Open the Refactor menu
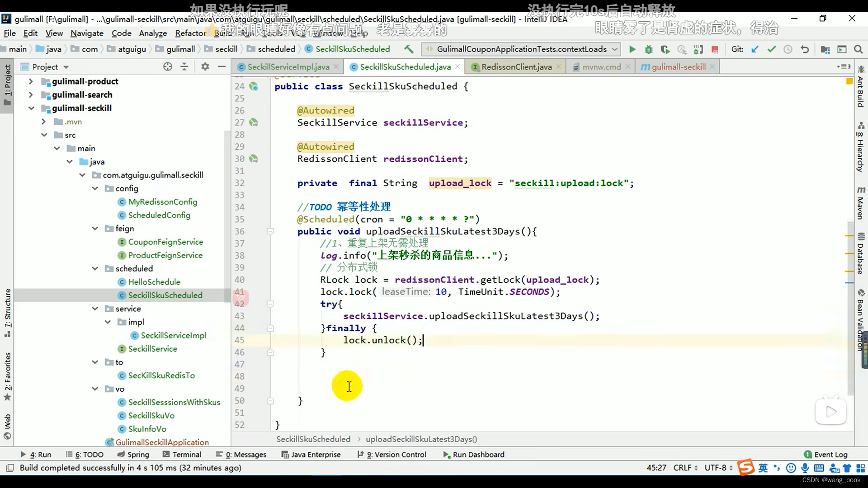This screenshot has height=488, width=868. pyautogui.click(x=190, y=33)
